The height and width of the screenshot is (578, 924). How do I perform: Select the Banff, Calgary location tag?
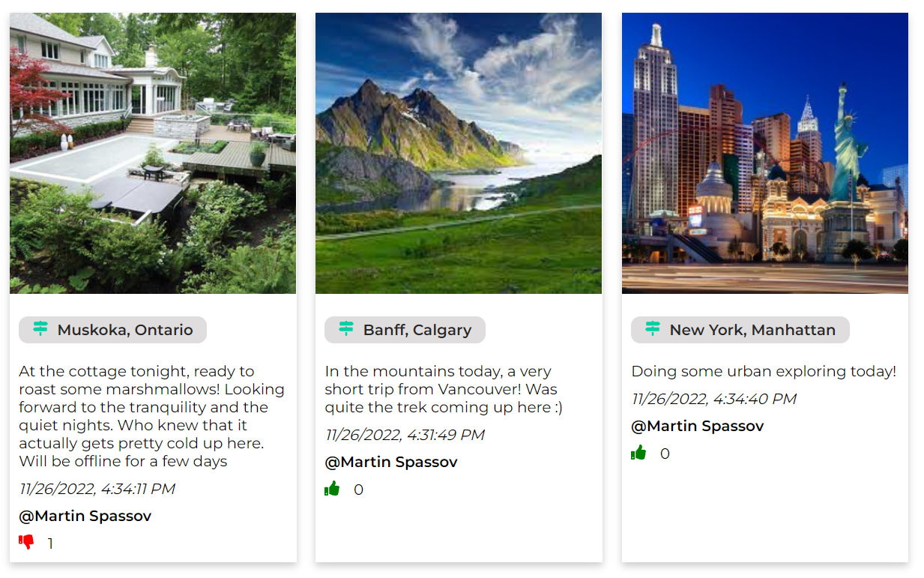tap(405, 330)
